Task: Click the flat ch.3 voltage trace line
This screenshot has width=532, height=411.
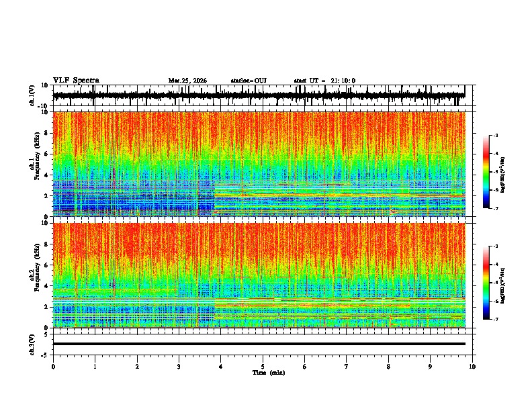Action: tap(259, 344)
